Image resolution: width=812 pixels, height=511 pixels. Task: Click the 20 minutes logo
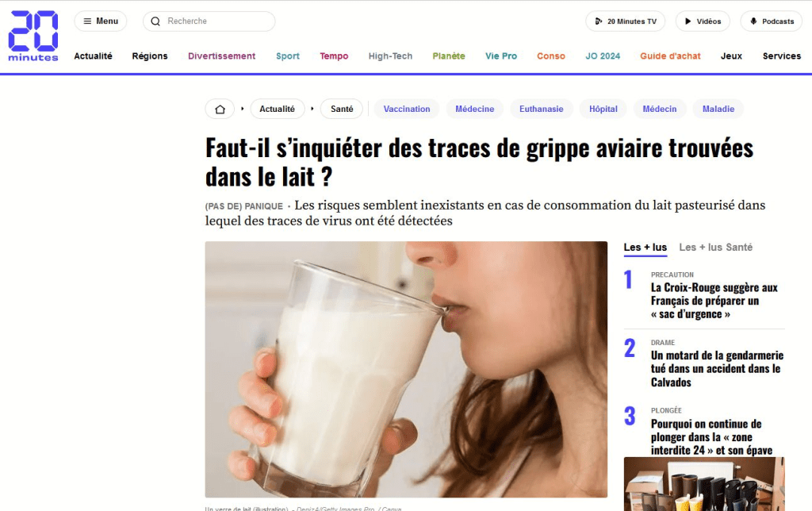click(33, 36)
